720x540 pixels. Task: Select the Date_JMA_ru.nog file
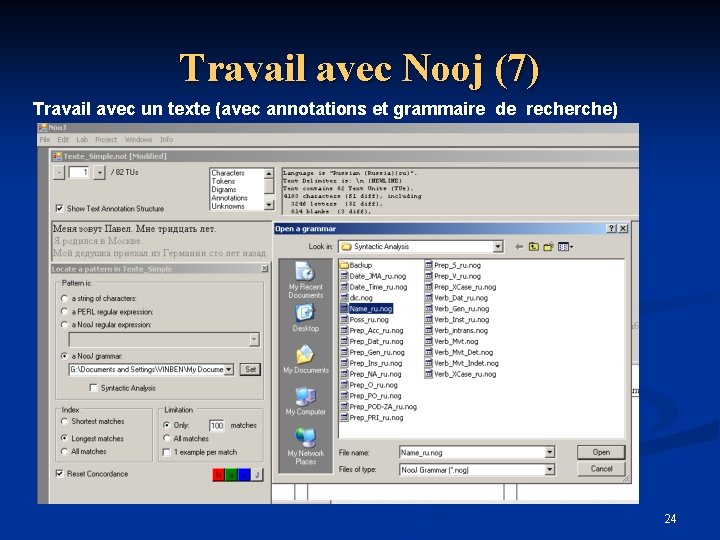click(x=373, y=276)
